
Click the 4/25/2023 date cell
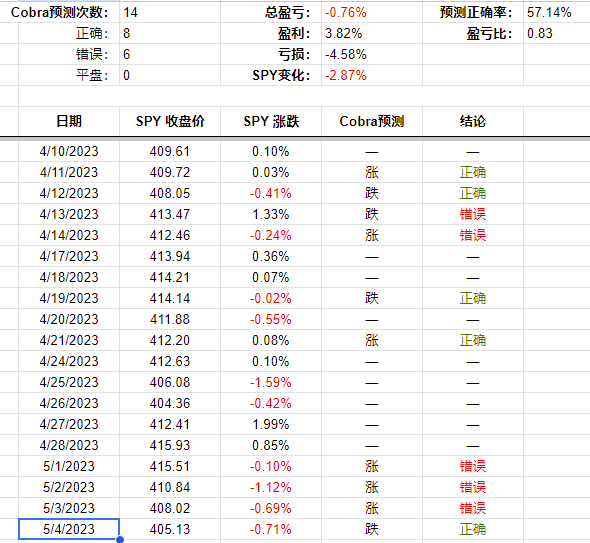pos(69,382)
